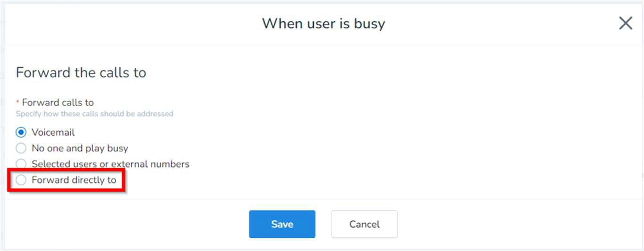The width and height of the screenshot is (644, 251).
Task: Click the "Voicemail" option label text
Action: [53, 132]
